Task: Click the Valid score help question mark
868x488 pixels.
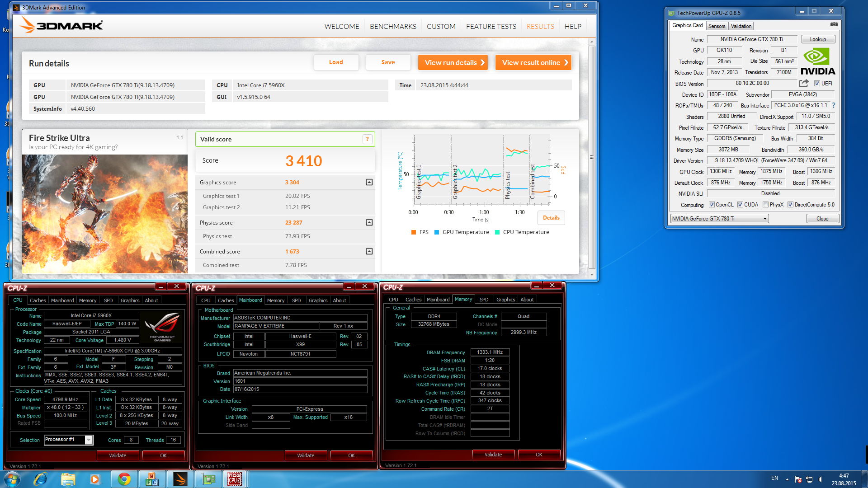Action: point(368,139)
